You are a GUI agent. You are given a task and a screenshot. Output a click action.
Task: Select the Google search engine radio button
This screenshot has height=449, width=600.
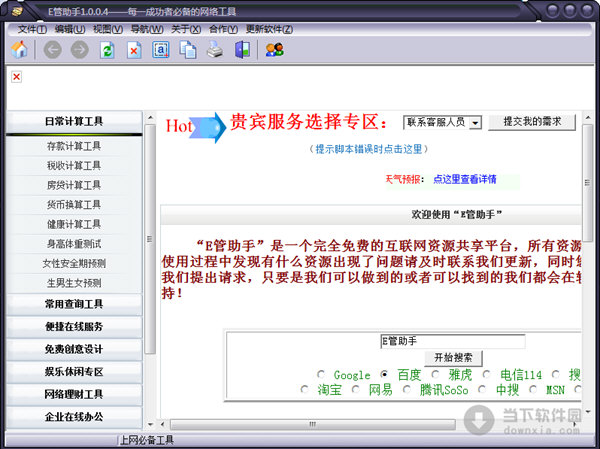[322, 375]
